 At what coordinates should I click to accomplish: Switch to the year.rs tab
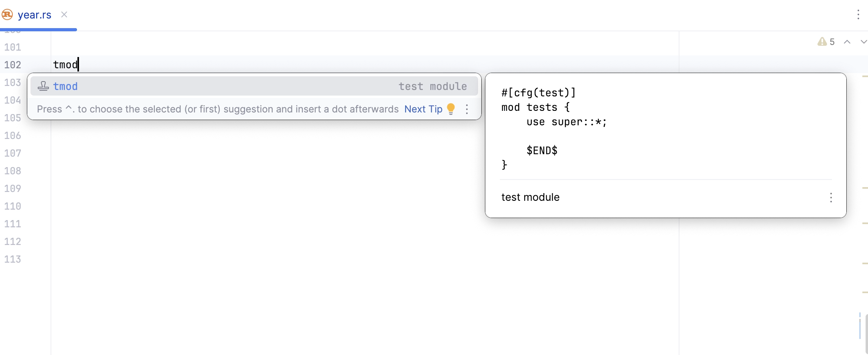coord(34,15)
